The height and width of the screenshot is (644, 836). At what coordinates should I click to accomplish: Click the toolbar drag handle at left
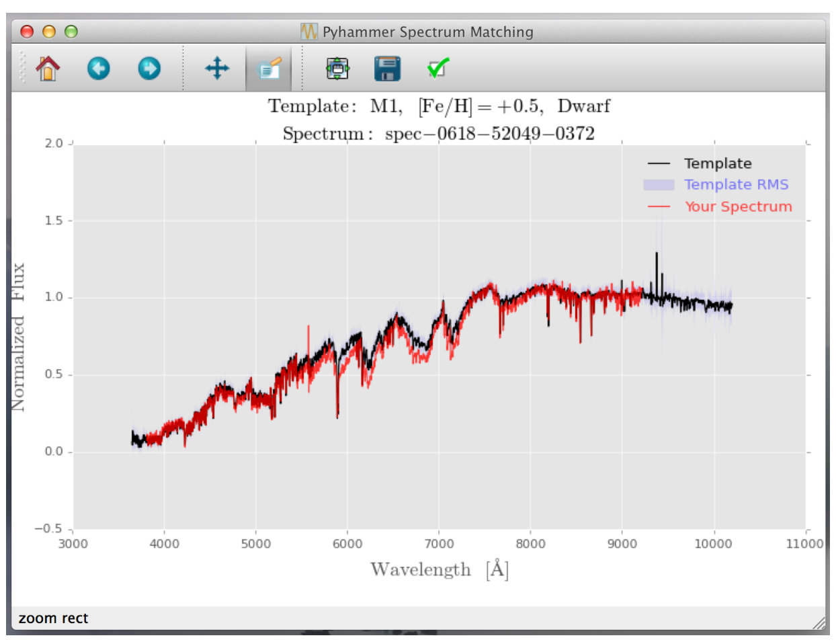coord(22,68)
